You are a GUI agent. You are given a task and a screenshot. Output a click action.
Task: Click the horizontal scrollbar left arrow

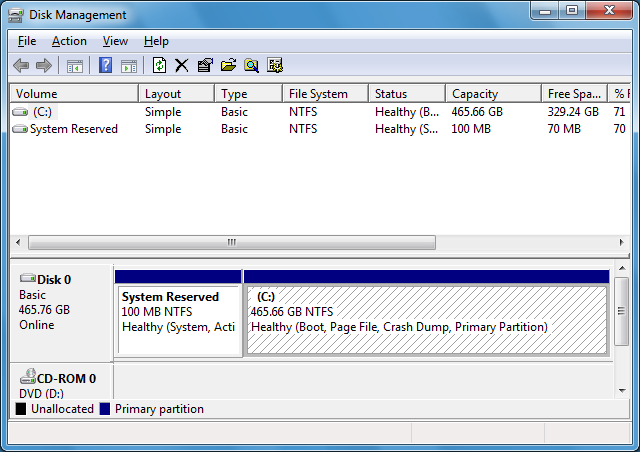[x=18, y=242]
